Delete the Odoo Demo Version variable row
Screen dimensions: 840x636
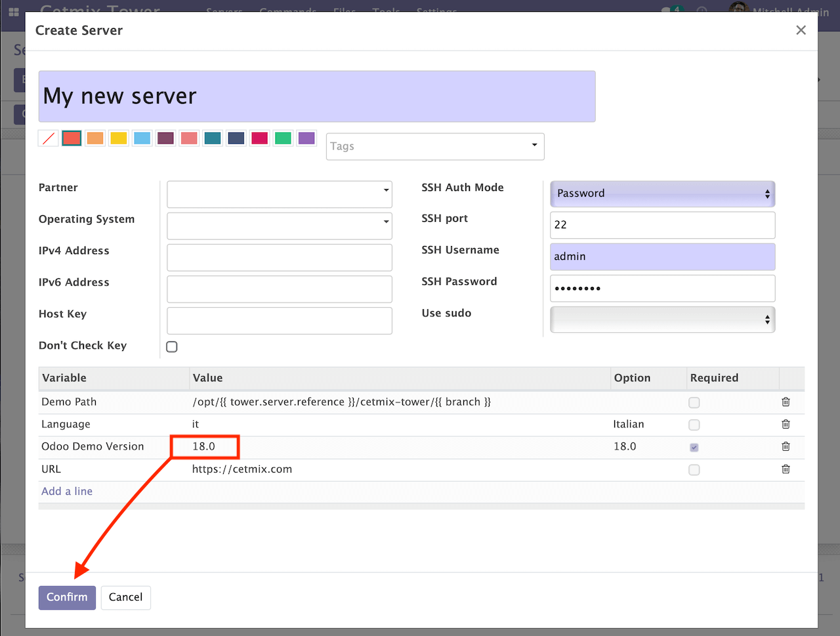pyautogui.click(x=786, y=447)
